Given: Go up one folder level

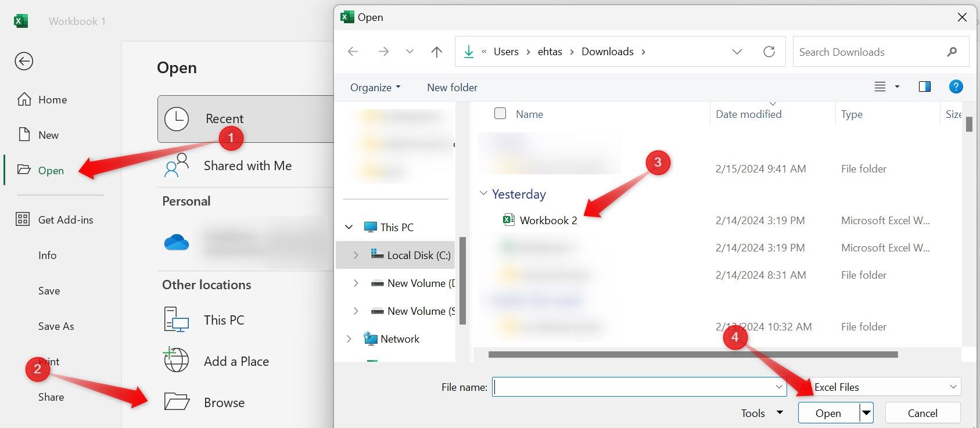Looking at the screenshot, I should pyautogui.click(x=437, y=52).
